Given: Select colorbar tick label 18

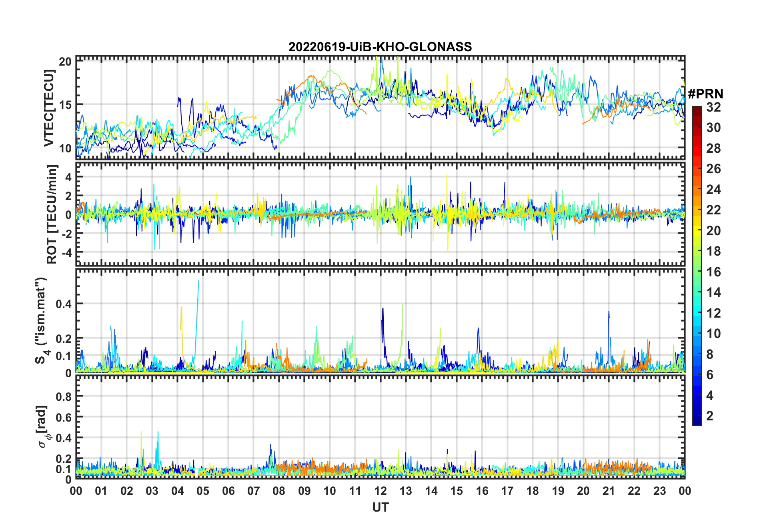Looking at the screenshot, I should click(713, 251).
